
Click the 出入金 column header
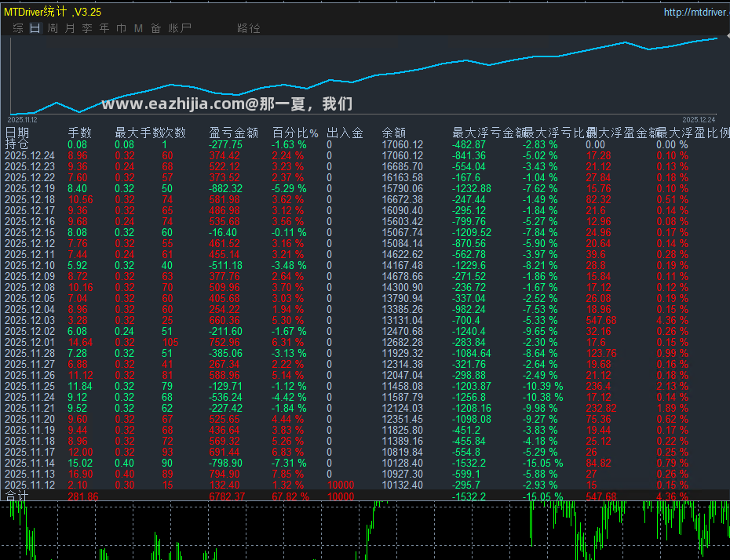click(345, 133)
